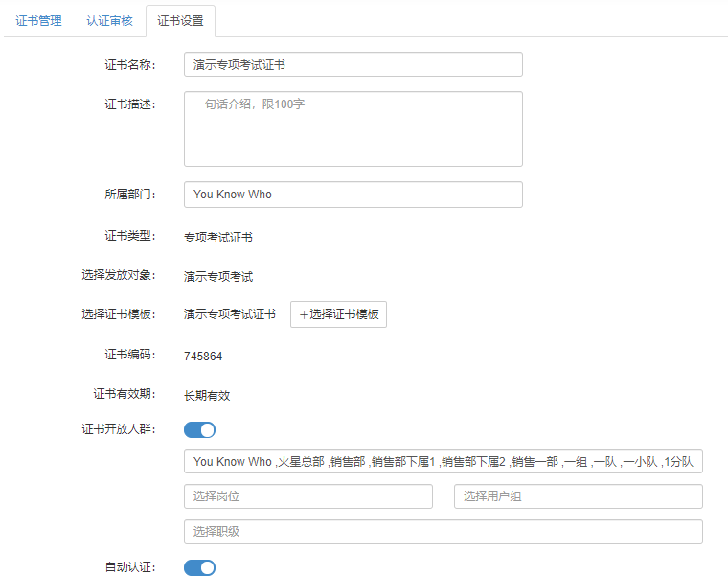
Task: Open the 所属部门 field showing You Know Who
Action: [353, 195]
